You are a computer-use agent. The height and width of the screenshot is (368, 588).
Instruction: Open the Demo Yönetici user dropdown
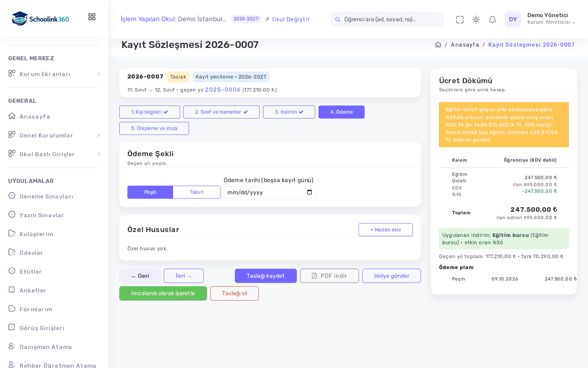click(x=551, y=19)
